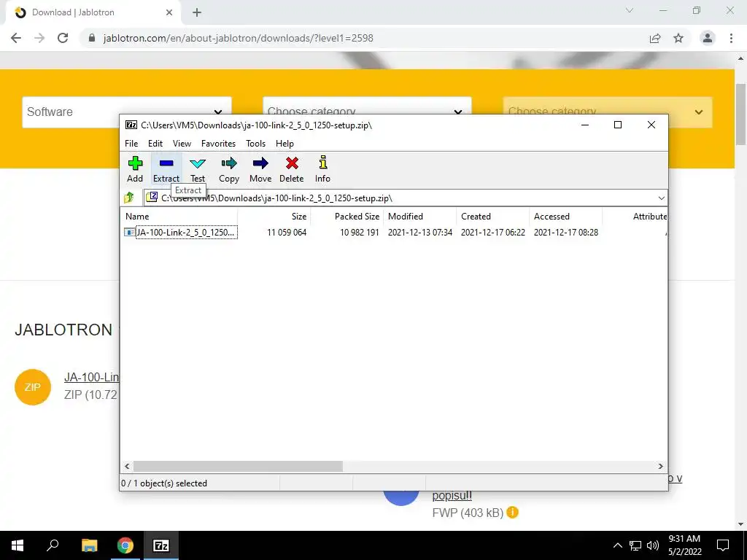Switch to Chrome in the taskbar
This screenshot has height=560, width=747.
[x=125, y=545]
